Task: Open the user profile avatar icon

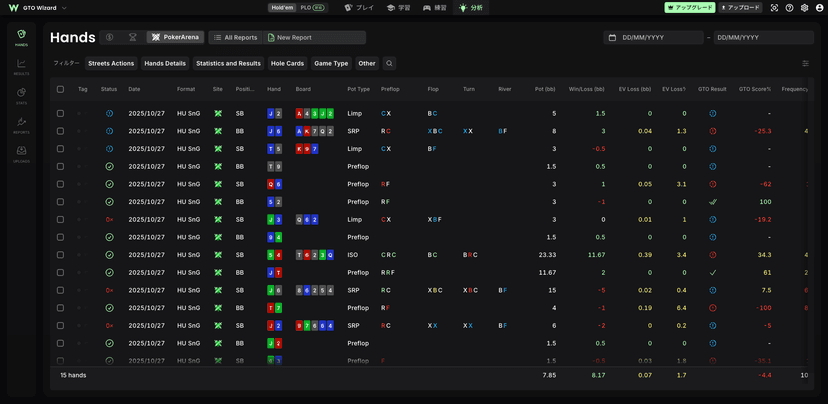Action: point(819,8)
